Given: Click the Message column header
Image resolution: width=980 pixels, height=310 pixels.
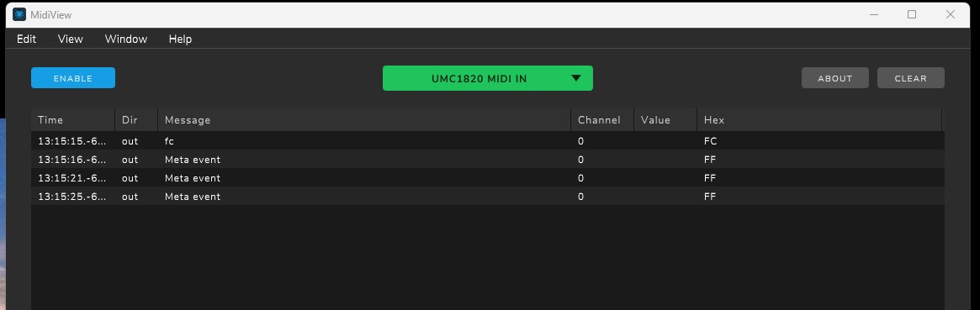Looking at the screenshot, I should click(x=364, y=120).
